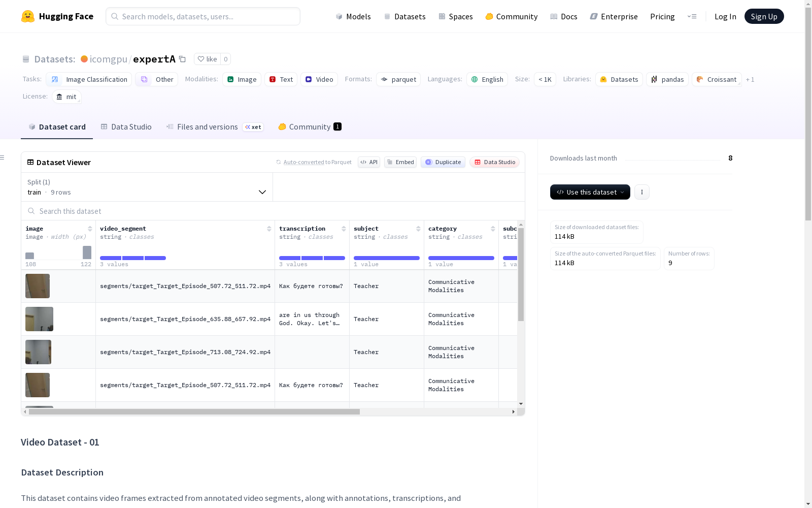Open the Use this dataset dropdown
Screen dimensions: 812x508
[590, 192]
